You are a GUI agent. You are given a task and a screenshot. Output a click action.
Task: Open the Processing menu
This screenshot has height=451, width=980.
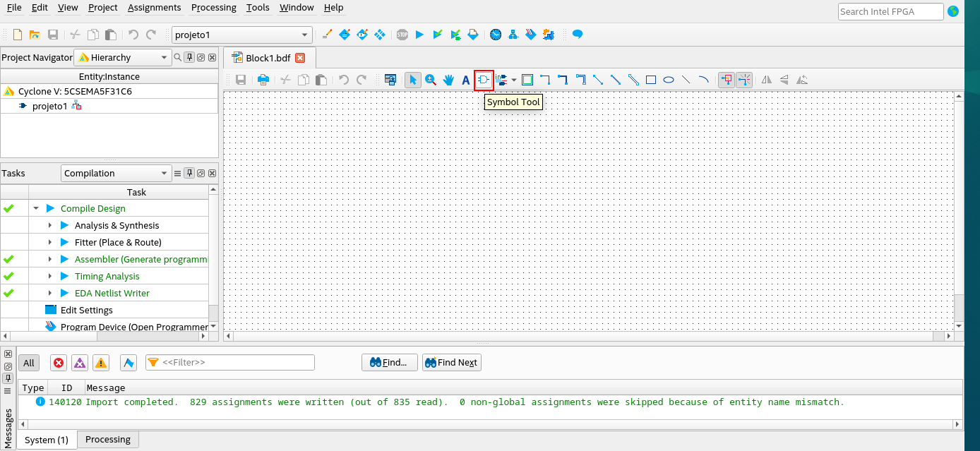click(214, 7)
